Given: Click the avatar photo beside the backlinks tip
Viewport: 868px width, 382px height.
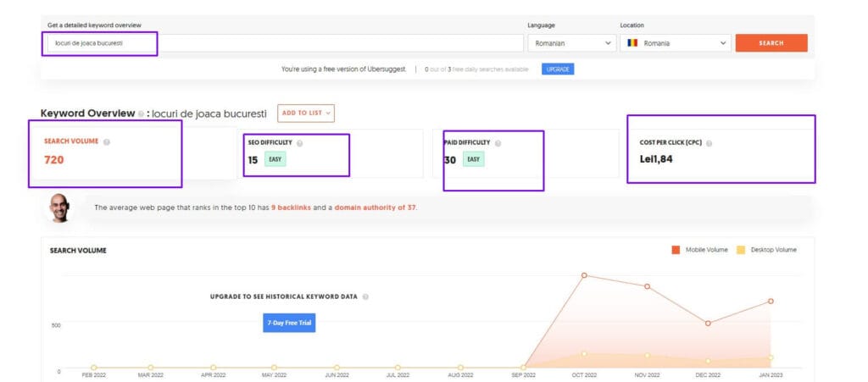Looking at the screenshot, I should point(59,208).
